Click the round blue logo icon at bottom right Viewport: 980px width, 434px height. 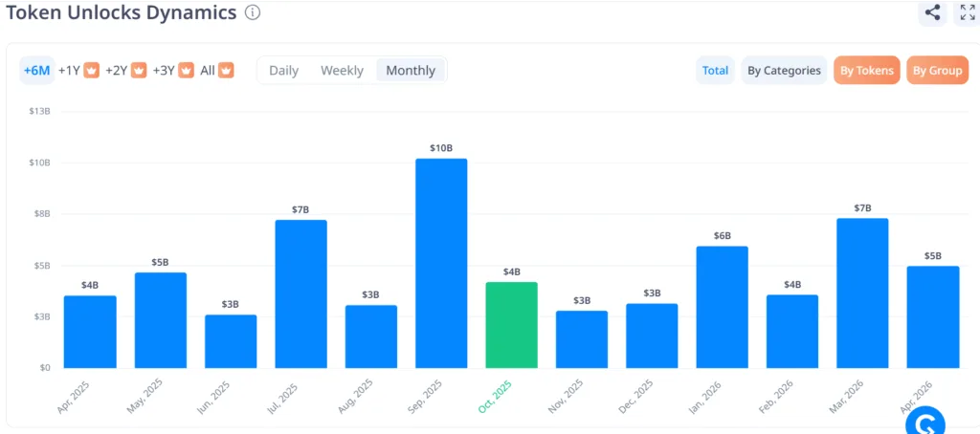tap(924, 423)
